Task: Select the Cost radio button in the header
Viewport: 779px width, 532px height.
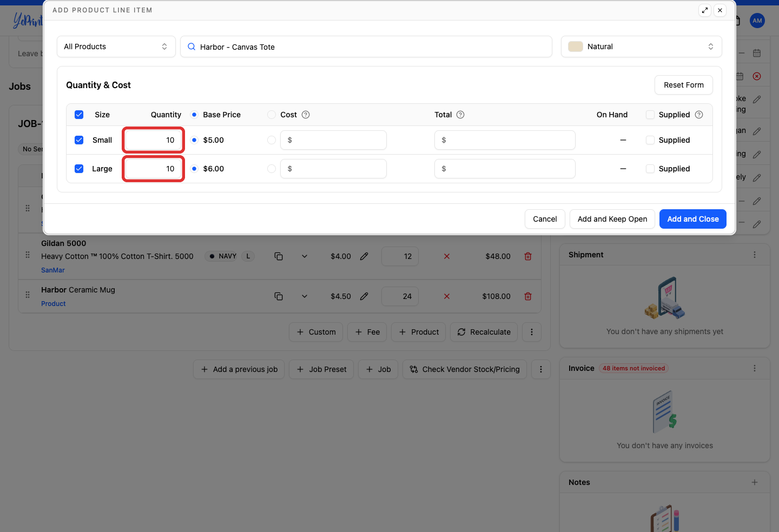Action: [272, 115]
